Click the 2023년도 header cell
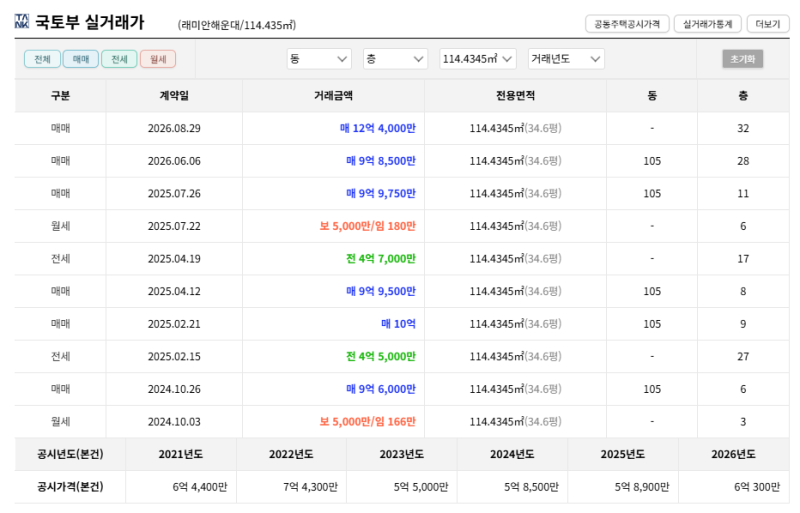This screenshot has height=513, width=800. point(402,454)
